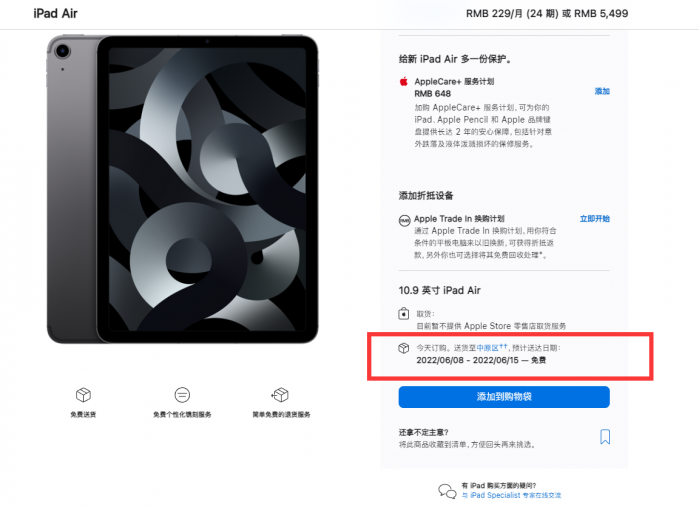Click 立即开始 to begin trade-in
The width and height of the screenshot is (700, 510).
click(x=594, y=218)
